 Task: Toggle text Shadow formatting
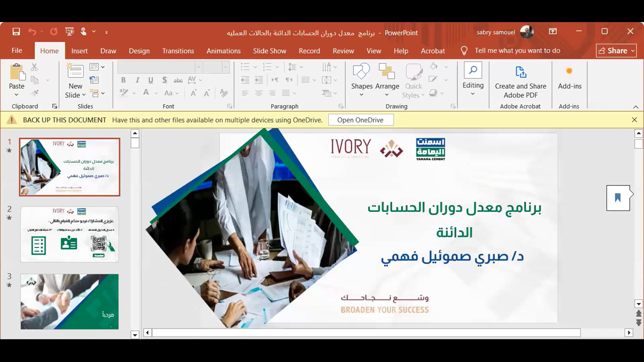pyautogui.click(x=164, y=80)
